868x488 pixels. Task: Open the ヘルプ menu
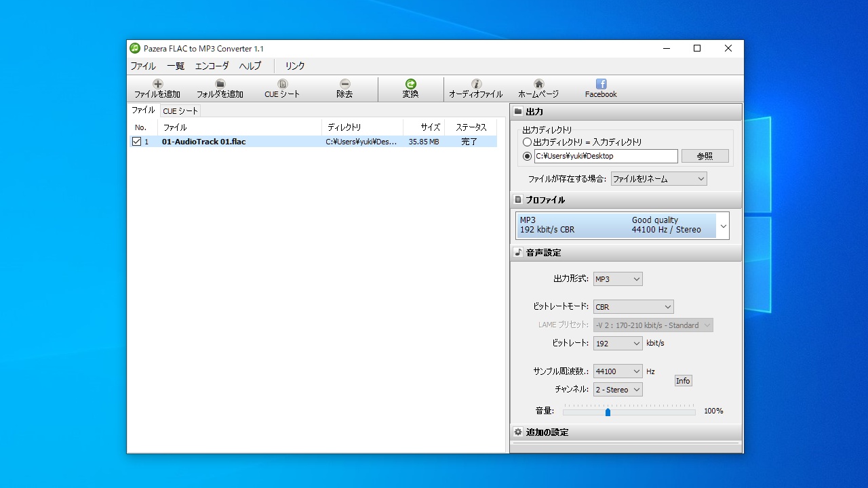pos(250,66)
